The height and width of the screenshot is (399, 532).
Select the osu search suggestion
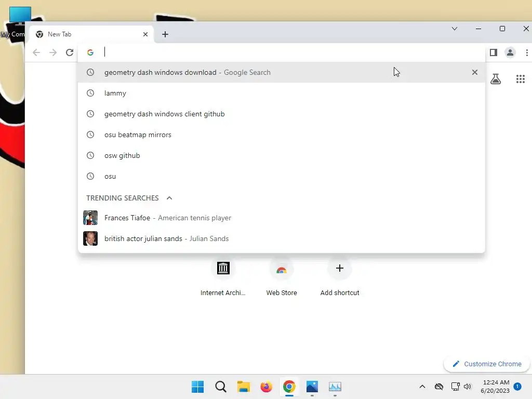click(282, 176)
